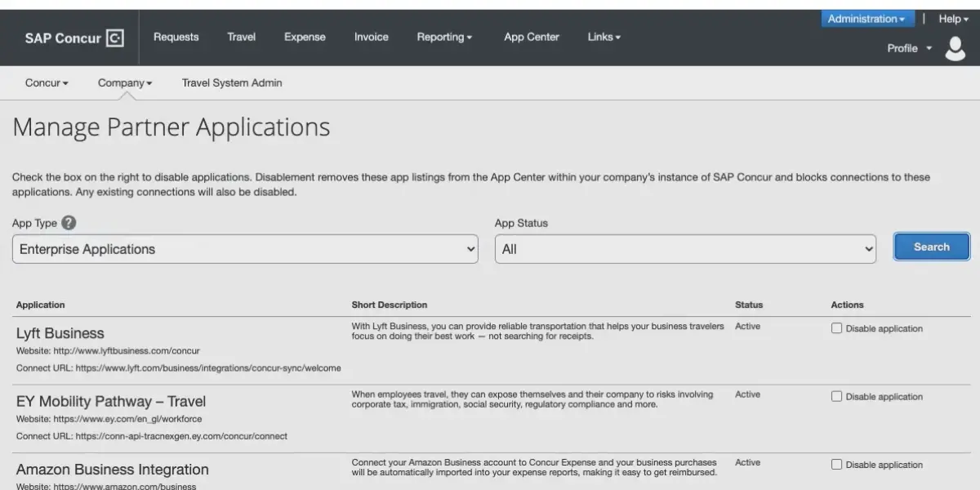Open the Reporting dropdown menu
Screen dimensions: 980x490
[444, 37]
